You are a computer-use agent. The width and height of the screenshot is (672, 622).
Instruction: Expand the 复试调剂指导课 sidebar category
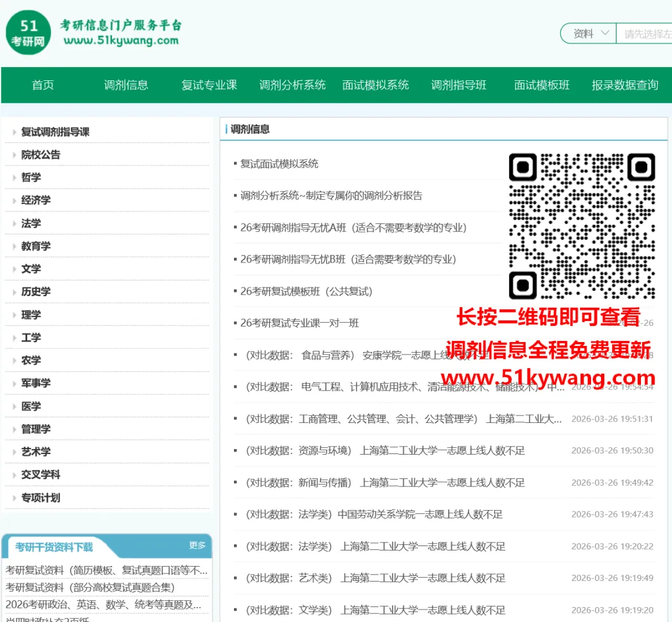pos(55,132)
